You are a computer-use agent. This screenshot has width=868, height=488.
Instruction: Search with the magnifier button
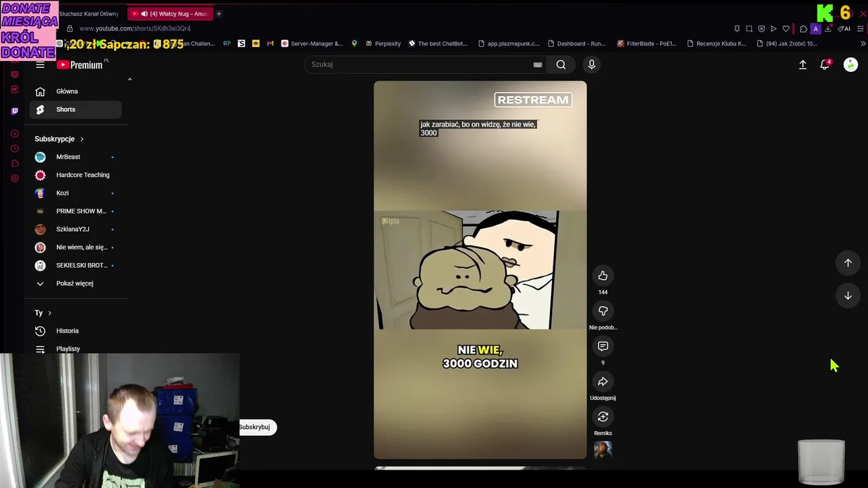[x=561, y=64]
